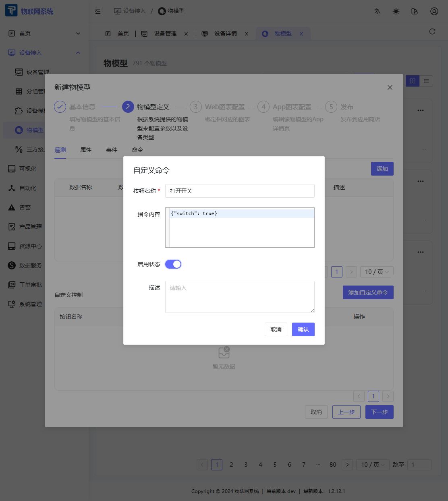This screenshot has height=501, width=448.
Task: Select 物模型 in the sidebar
Action: (25, 130)
